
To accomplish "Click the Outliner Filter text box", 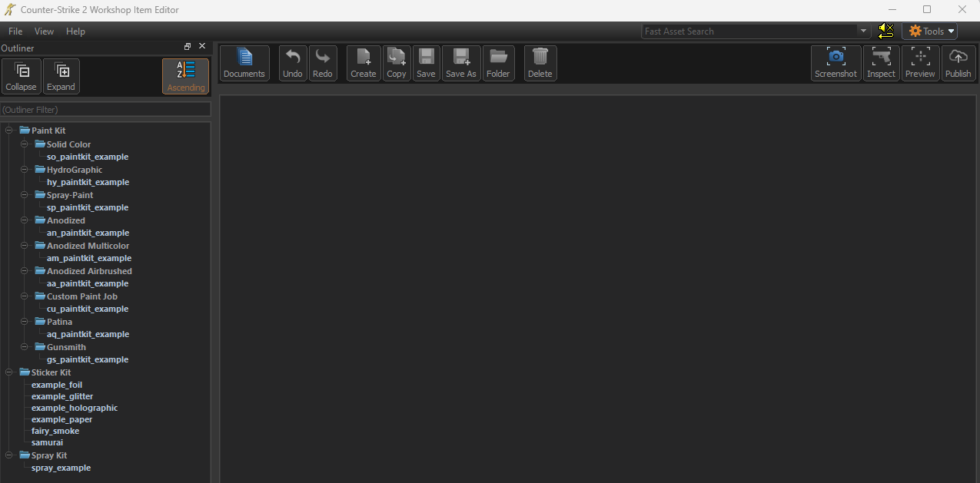I will [105, 110].
